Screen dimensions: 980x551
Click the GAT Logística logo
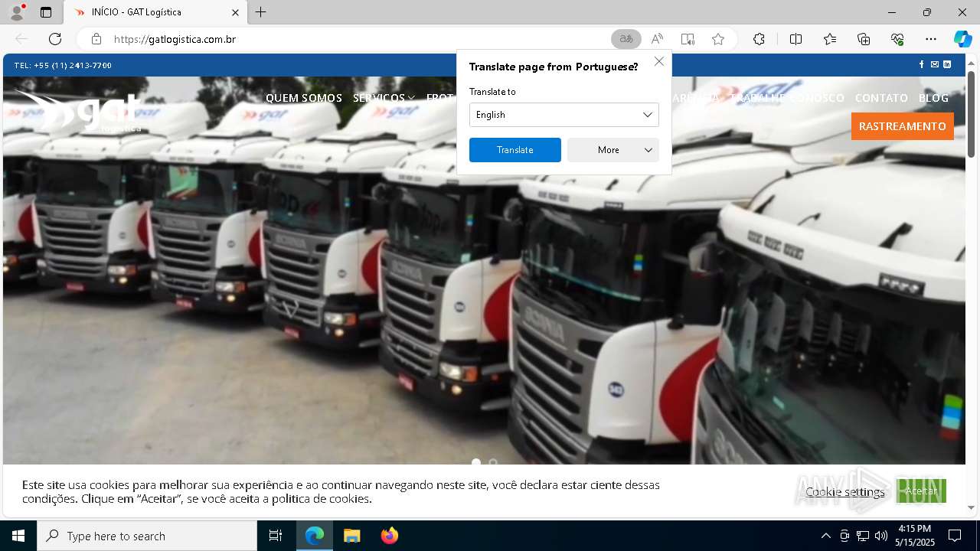[80, 111]
